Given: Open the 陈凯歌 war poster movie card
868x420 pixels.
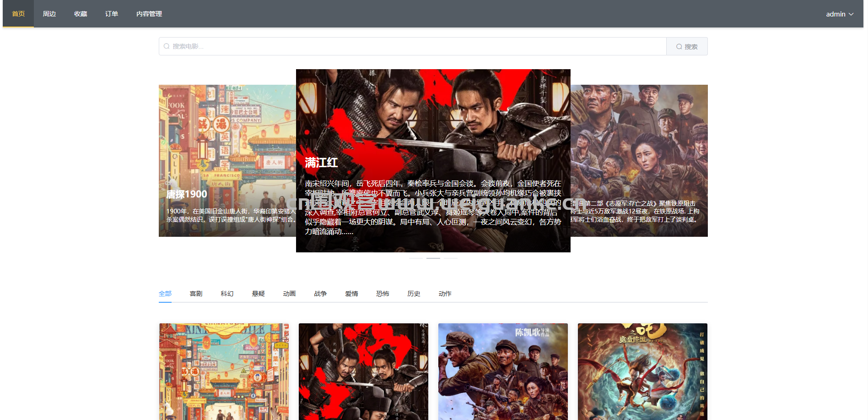Looking at the screenshot, I should [x=503, y=371].
